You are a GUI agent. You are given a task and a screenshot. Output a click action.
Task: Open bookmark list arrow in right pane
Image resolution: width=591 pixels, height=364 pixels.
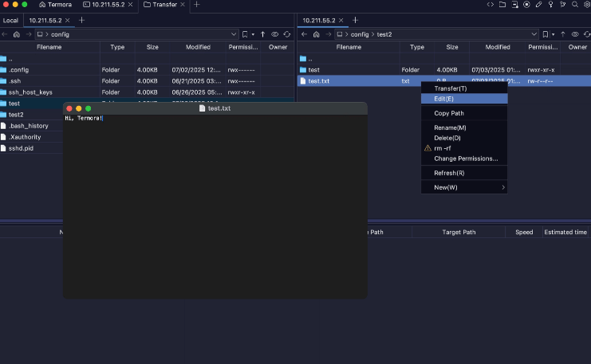pyautogui.click(x=553, y=34)
